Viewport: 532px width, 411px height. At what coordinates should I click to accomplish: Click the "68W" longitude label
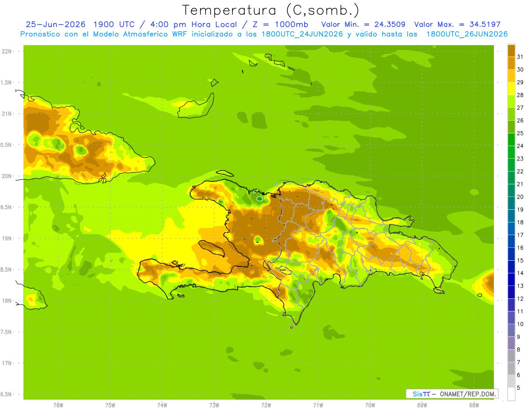(x=474, y=405)
